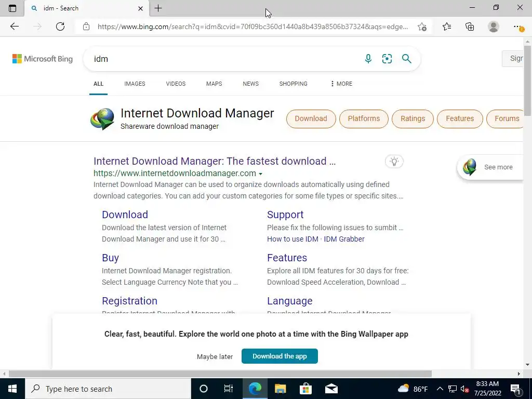This screenshot has height=399, width=532.
Task: Open the How to use IDM link
Action: point(292,239)
